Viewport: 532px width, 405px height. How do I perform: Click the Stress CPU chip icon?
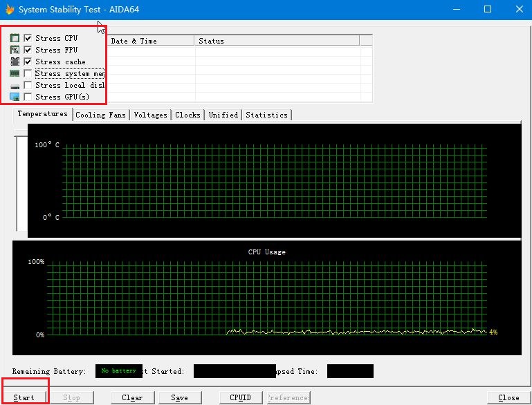[x=15, y=38]
